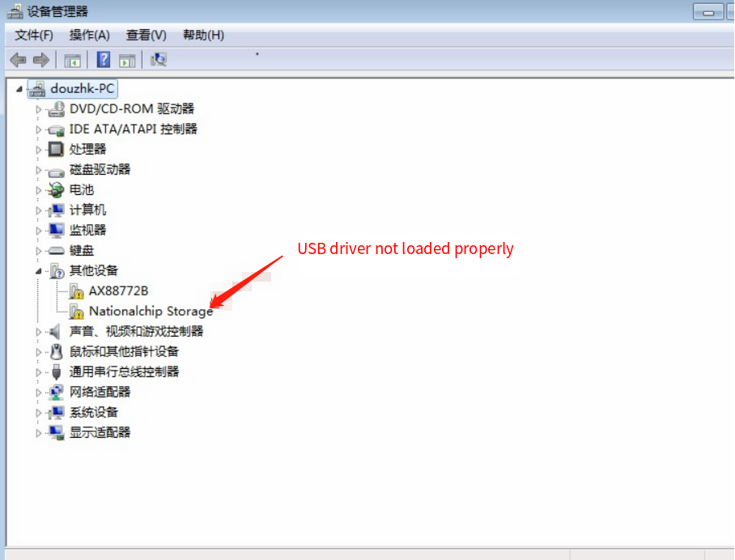
Task: Open the 文件(F) menu
Action: coord(34,35)
